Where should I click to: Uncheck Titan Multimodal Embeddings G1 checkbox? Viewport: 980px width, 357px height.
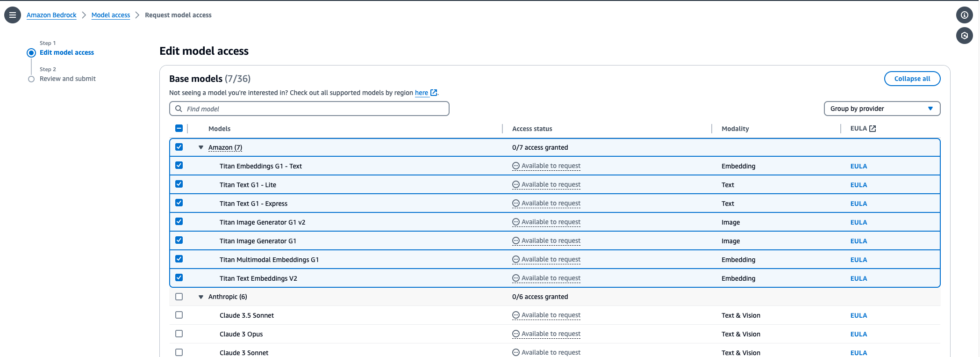coord(179,259)
